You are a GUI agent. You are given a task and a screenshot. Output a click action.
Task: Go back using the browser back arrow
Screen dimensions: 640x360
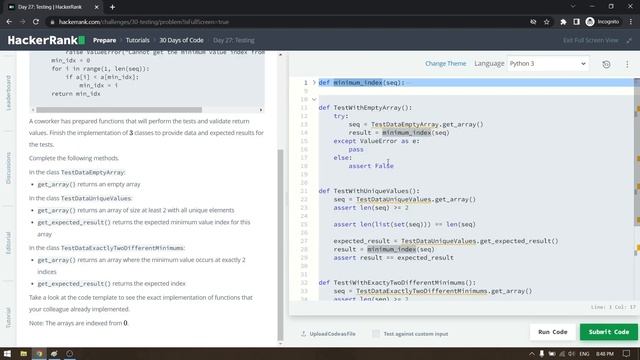coord(9,22)
